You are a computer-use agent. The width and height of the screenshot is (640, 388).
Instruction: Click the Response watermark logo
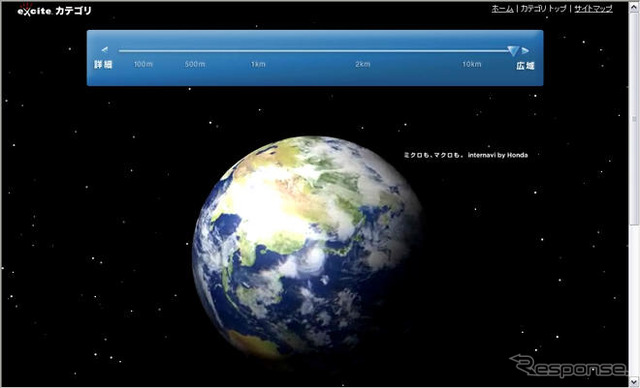pyautogui.click(x=568, y=366)
